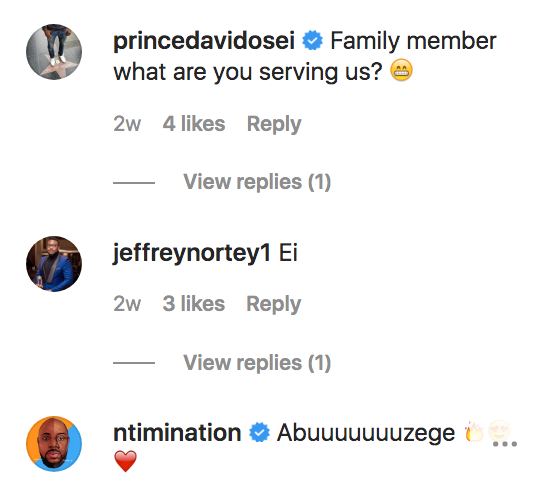The image size is (537, 498).
Task: Click the jeffreynortey1 username
Action: pos(191,253)
